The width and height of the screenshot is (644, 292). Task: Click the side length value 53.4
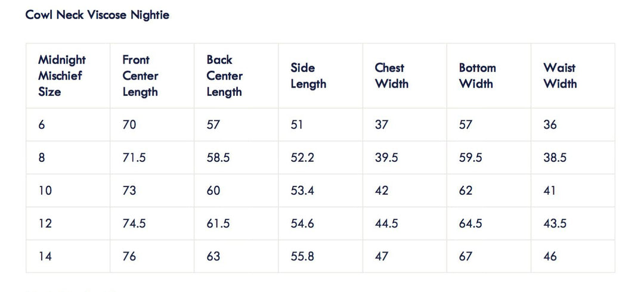(x=302, y=191)
